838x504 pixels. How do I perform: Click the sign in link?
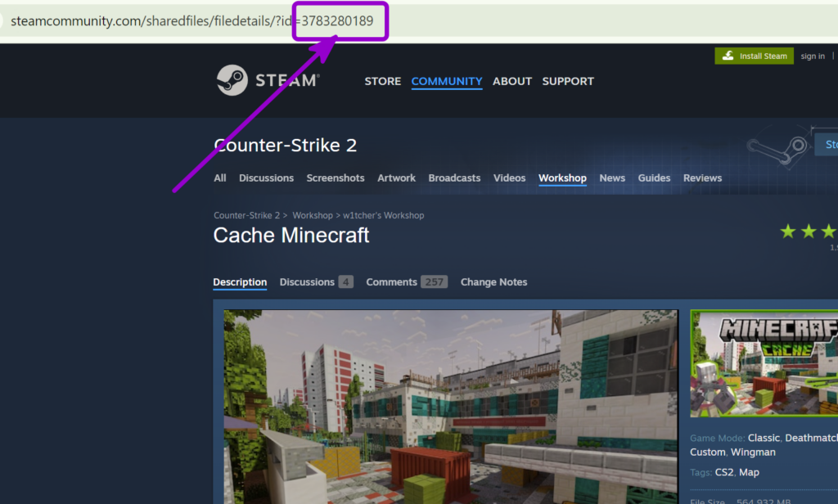pos(813,56)
